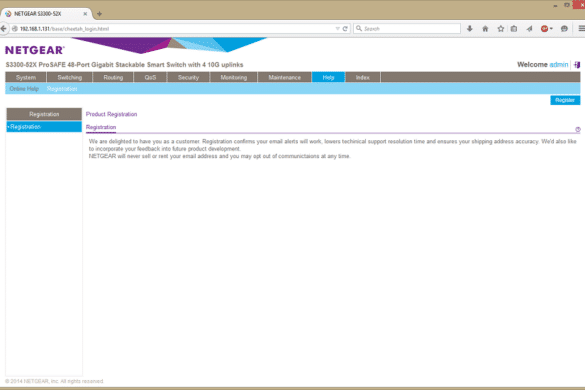Screen dimensions: 585x390
Task: Click the Register button
Action: pos(565,100)
